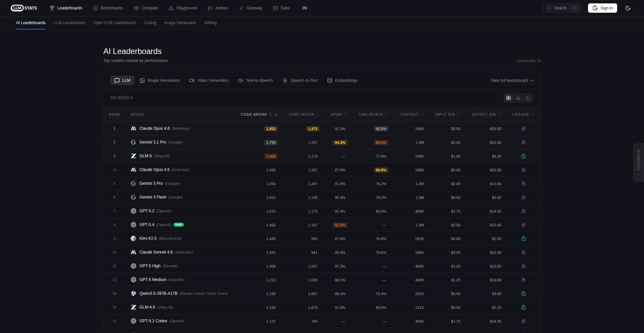Click GLM-4.6 open license icon
The height and width of the screenshot is (333, 644).
[524, 307]
